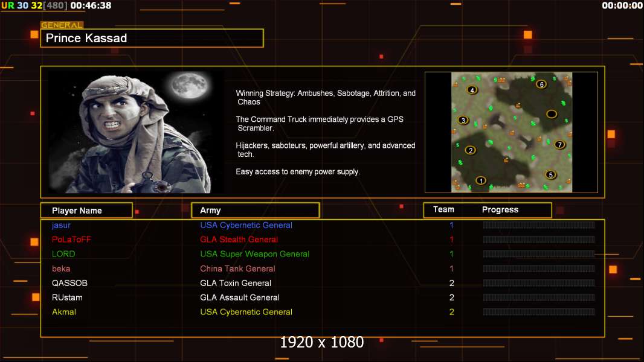Image resolution: width=644 pixels, height=362 pixels.
Task: Click 'GLA Toxin General' army entry
Action: pyautogui.click(x=236, y=283)
